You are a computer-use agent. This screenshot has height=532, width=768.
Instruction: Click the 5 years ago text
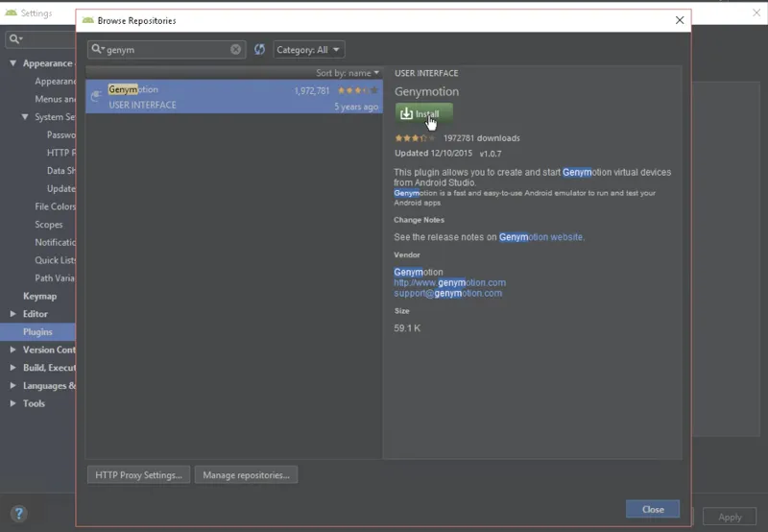click(x=356, y=107)
